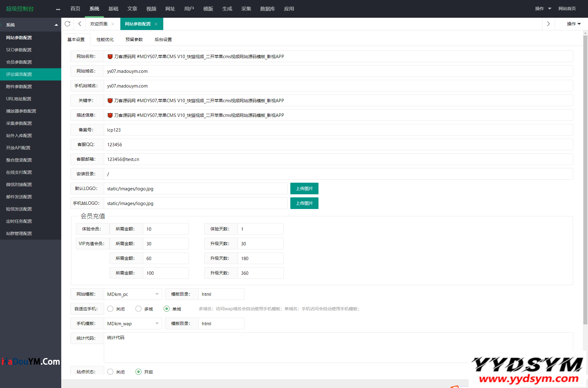Click the tabs scroll-left arrow
This screenshot has height=388, width=588.
[80, 24]
